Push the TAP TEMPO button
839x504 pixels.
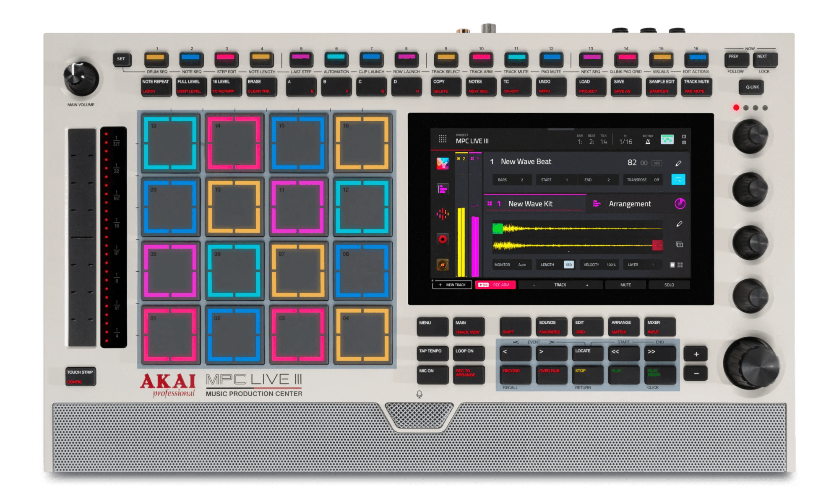[433, 353]
